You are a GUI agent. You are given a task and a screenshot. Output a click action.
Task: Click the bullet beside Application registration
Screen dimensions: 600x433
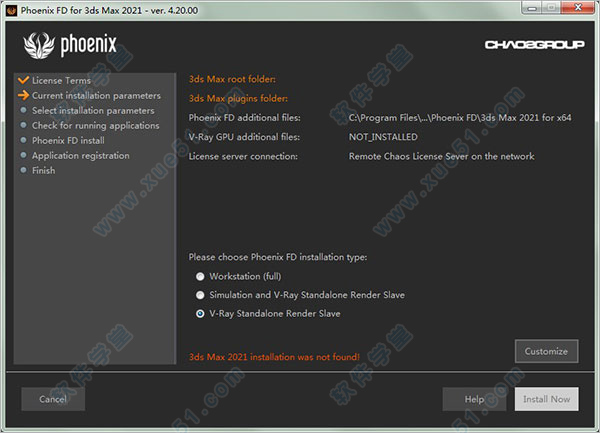(x=23, y=155)
